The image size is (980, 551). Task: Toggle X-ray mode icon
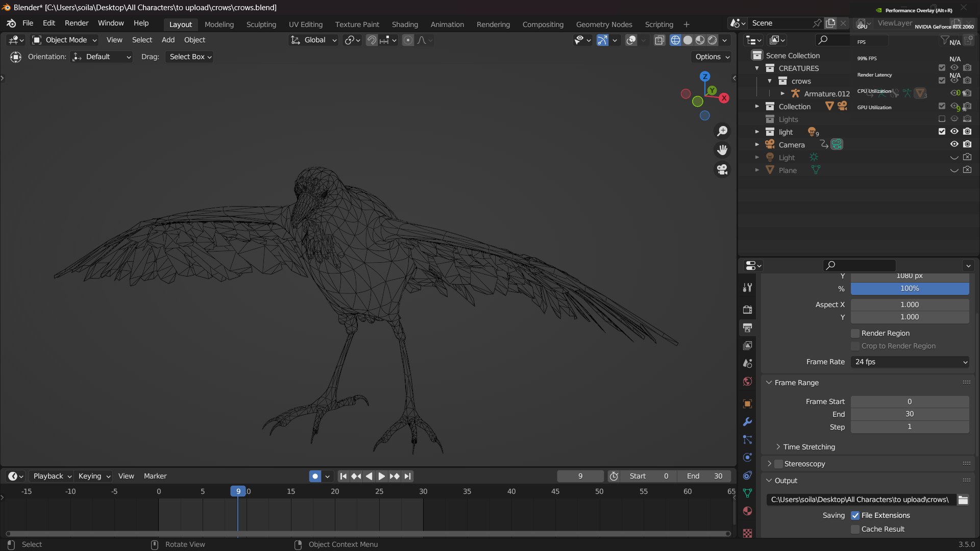(x=659, y=40)
